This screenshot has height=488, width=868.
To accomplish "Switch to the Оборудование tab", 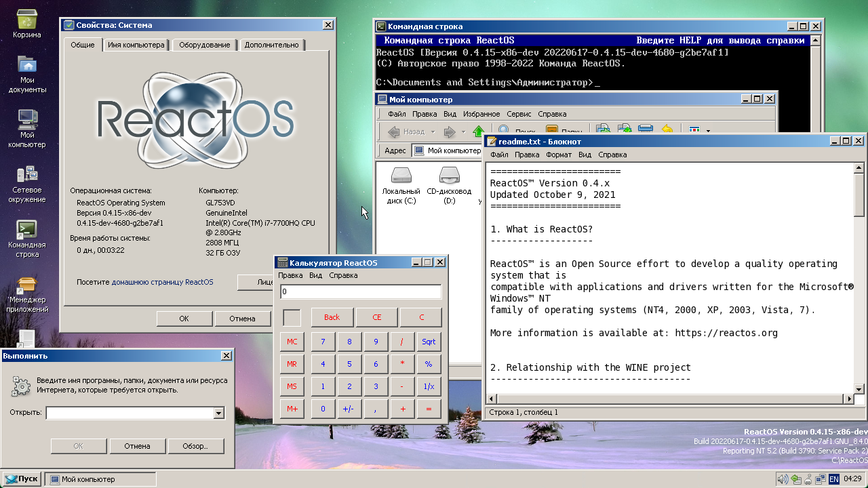I will click(x=205, y=45).
